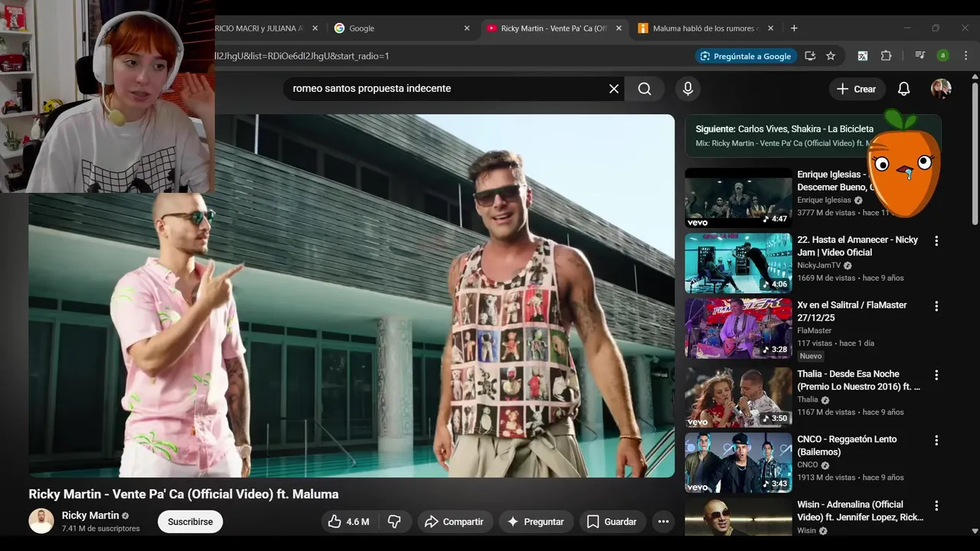Click the video title below the player
Image resolution: width=980 pixels, height=551 pixels.
(184, 494)
